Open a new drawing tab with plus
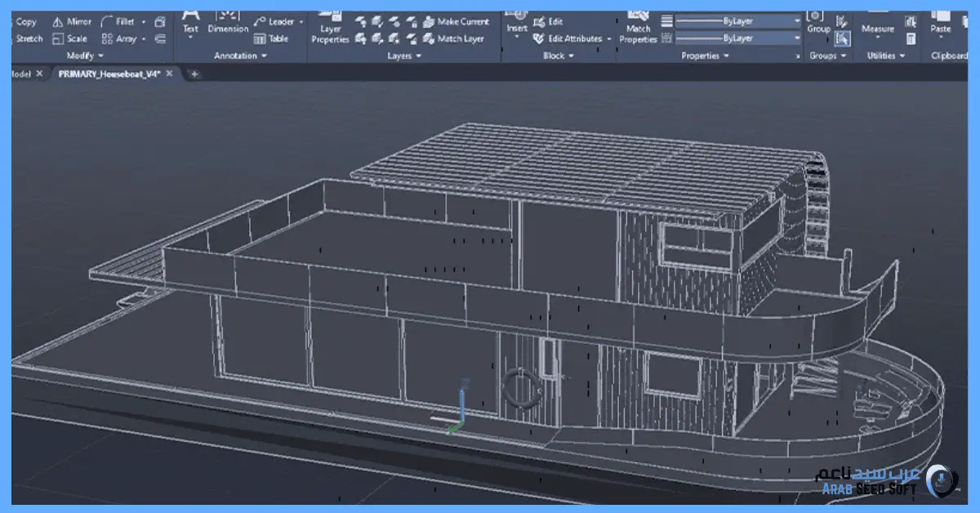 194,74
